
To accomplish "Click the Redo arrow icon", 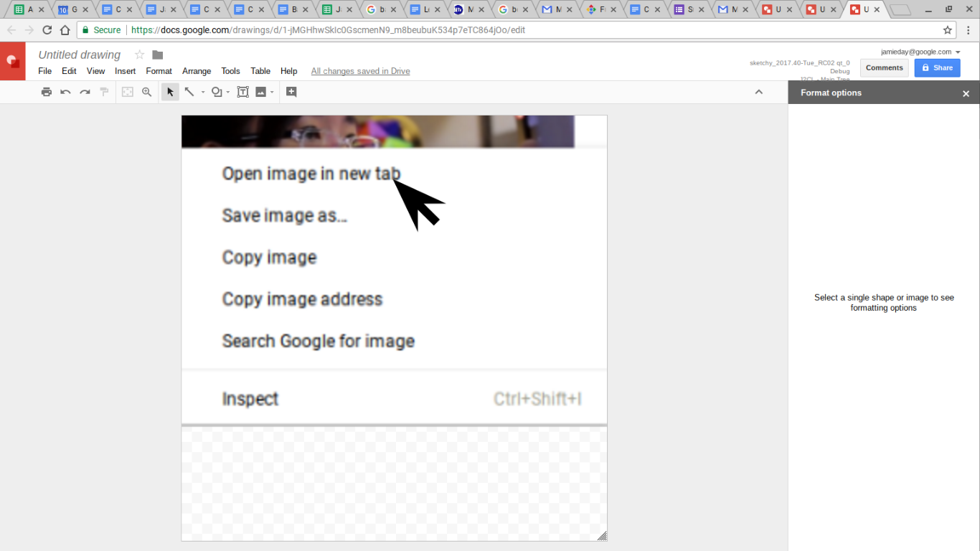I will (85, 92).
